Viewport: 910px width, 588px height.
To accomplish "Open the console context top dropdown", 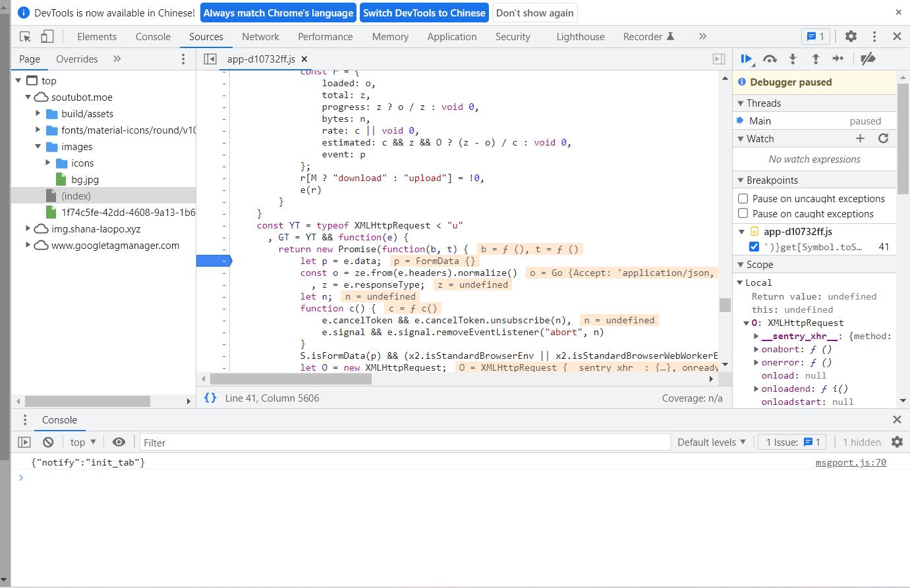I will tap(83, 442).
